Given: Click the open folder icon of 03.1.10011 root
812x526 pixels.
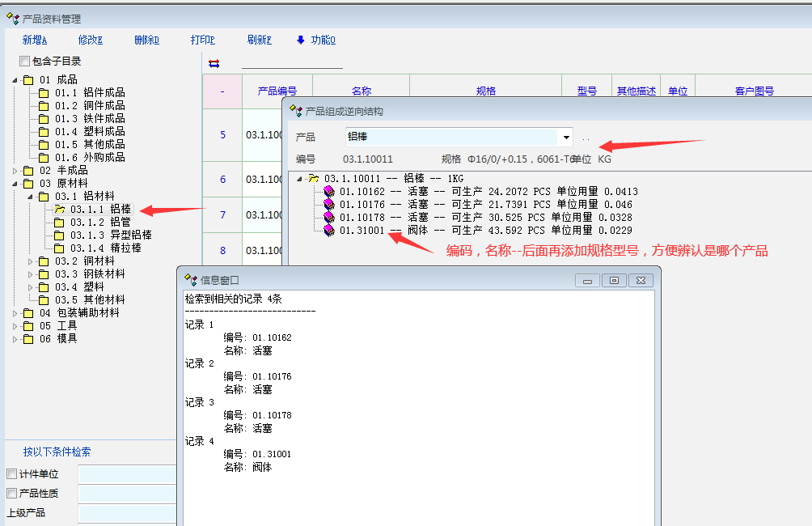Looking at the screenshot, I should click(x=314, y=179).
